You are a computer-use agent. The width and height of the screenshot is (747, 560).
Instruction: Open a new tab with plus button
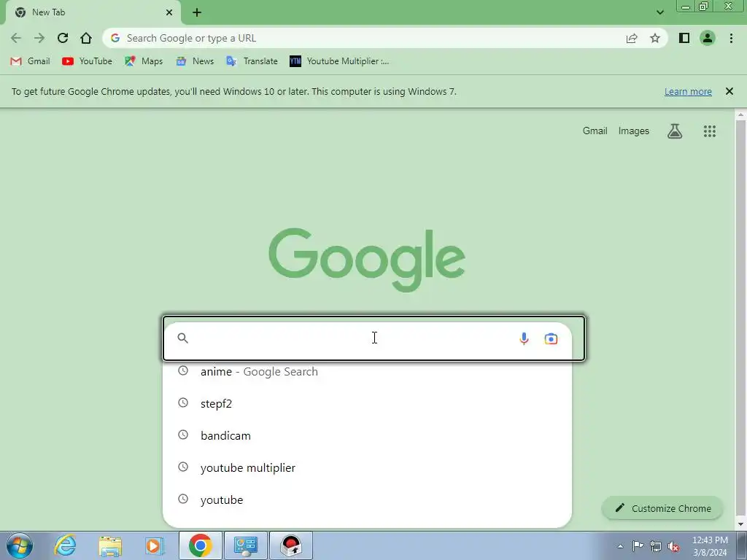tap(197, 12)
